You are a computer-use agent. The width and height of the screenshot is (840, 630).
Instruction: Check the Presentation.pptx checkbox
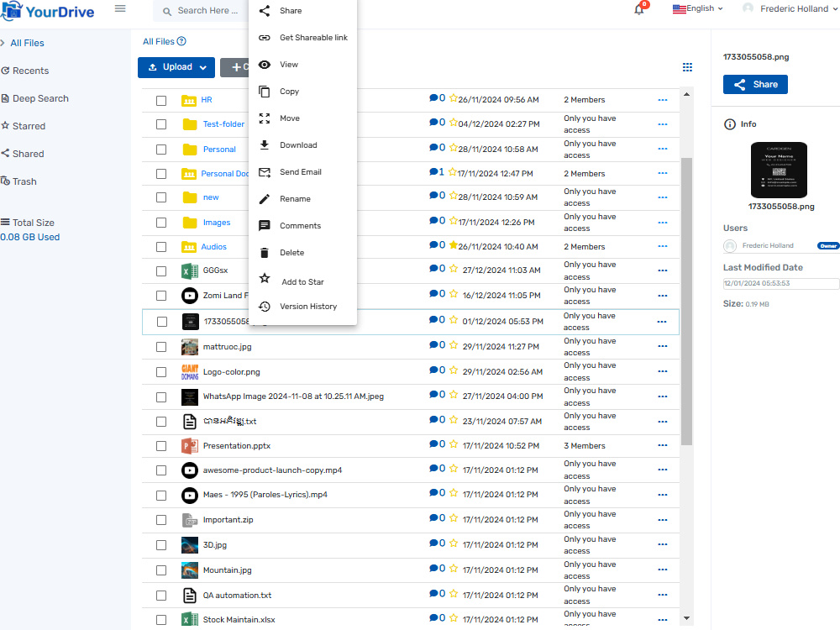click(161, 446)
